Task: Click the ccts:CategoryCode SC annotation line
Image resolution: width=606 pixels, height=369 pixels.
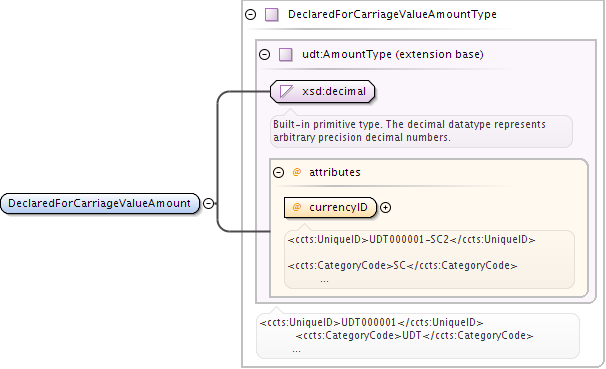Action: (402, 265)
